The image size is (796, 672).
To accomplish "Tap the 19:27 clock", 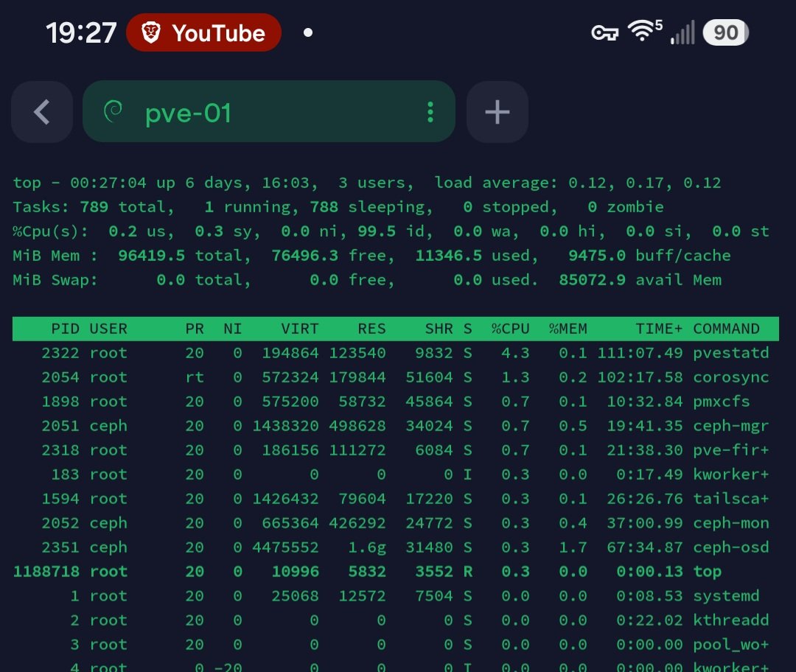I will 81,33.
